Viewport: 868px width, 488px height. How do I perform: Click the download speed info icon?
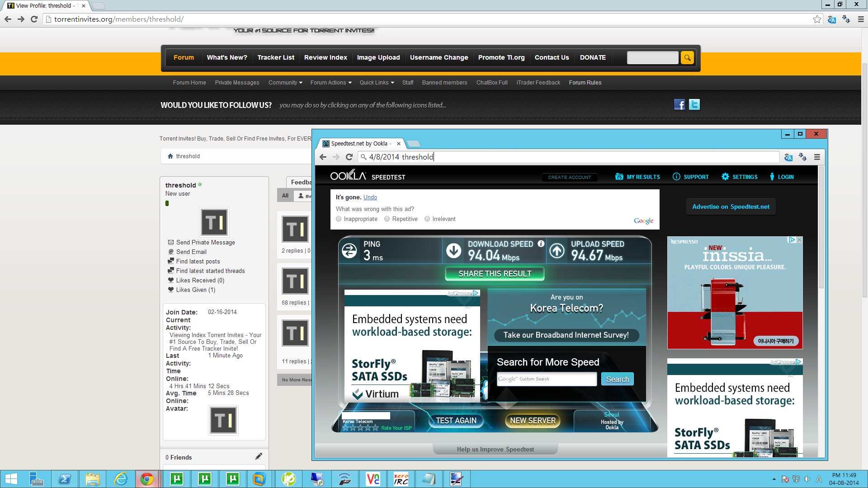click(541, 244)
